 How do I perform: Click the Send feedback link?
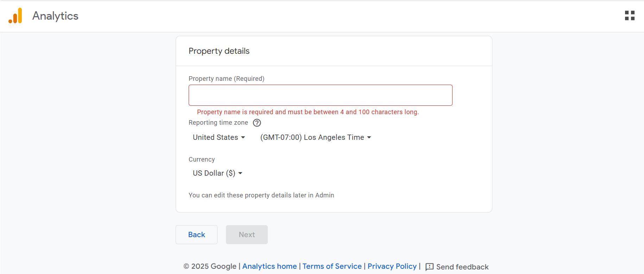(462, 267)
